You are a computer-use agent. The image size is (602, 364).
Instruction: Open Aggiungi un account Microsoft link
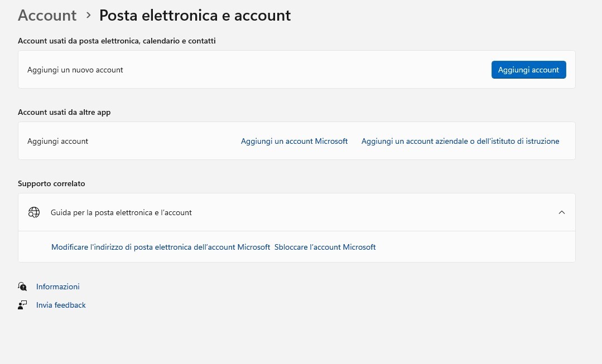click(294, 141)
